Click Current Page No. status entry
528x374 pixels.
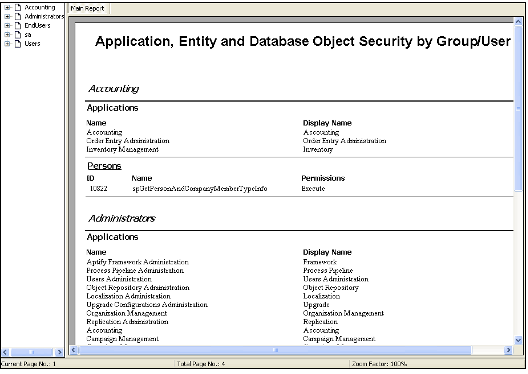[x=28, y=364]
